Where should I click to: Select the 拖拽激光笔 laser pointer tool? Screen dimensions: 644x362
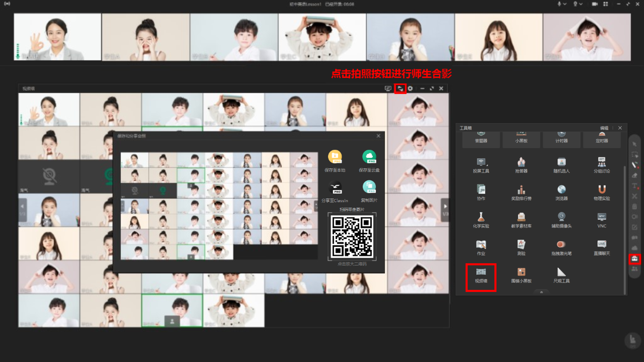pyautogui.click(x=561, y=248)
